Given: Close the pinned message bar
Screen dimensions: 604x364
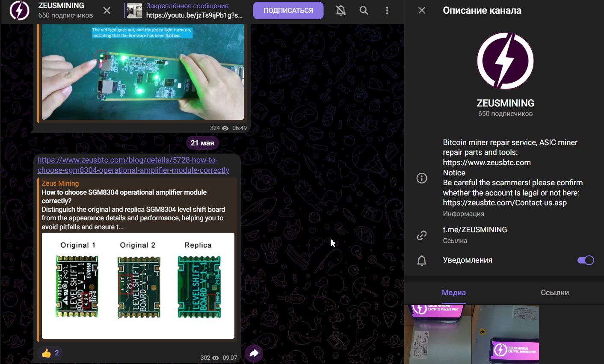Looking at the screenshot, I should [x=107, y=10].
